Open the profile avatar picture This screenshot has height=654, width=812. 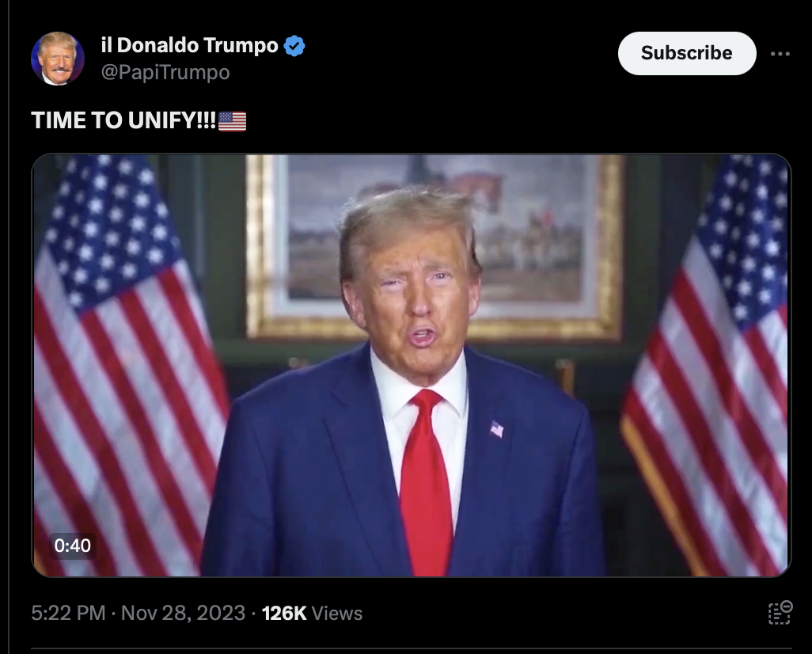58,58
